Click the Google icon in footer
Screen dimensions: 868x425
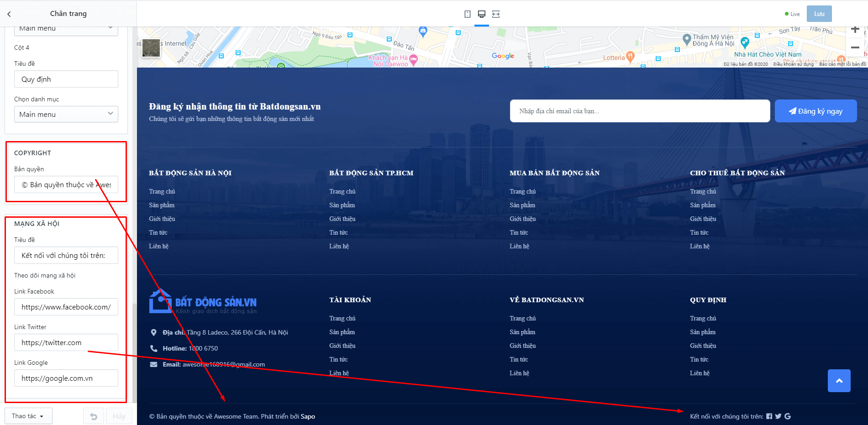coord(788,416)
